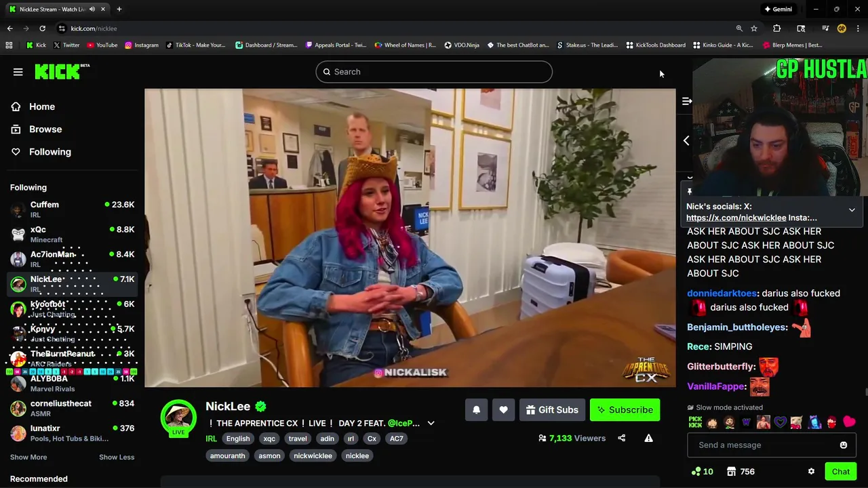Open a new browser tab
868x488 pixels.
pyautogui.click(x=119, y=9)
